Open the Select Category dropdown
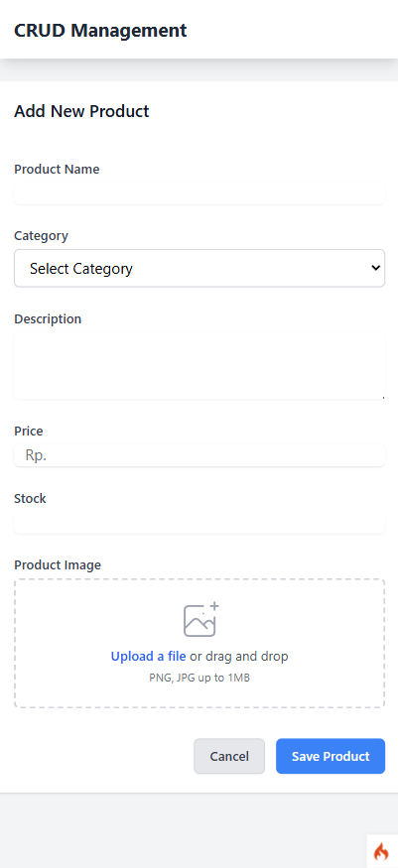Image resolution: width=398 pixels, height=868 pixels. pos(199,269)
